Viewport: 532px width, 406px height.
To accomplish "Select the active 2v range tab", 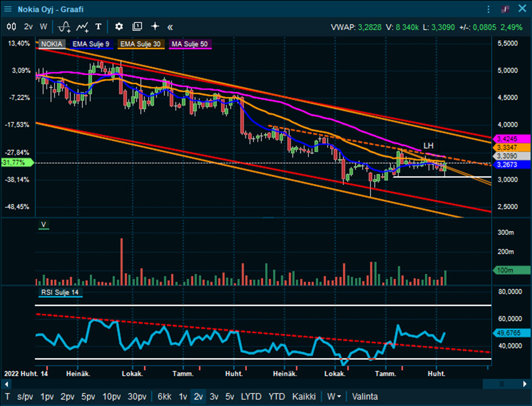I will [x=198, y=396].
